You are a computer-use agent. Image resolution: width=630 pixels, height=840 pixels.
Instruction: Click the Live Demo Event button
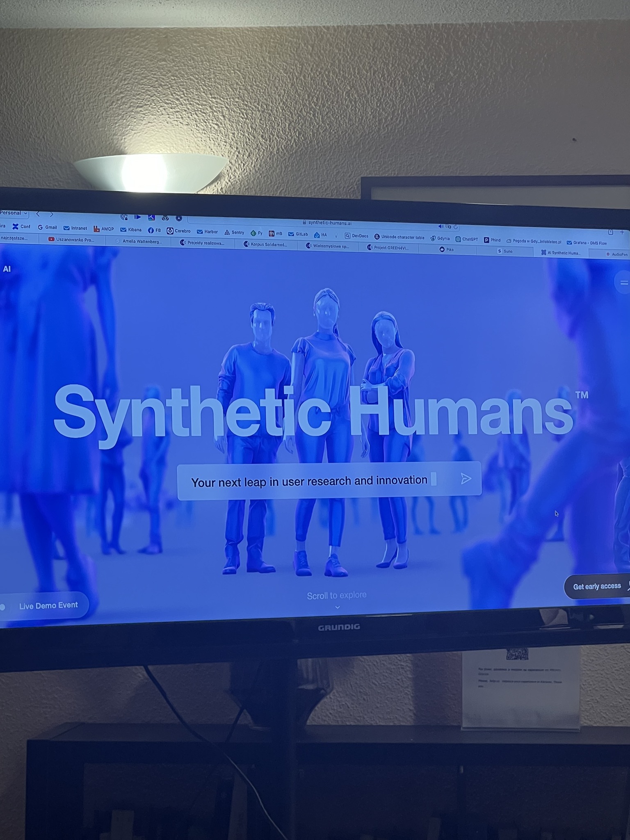click(x=48, y=605)
